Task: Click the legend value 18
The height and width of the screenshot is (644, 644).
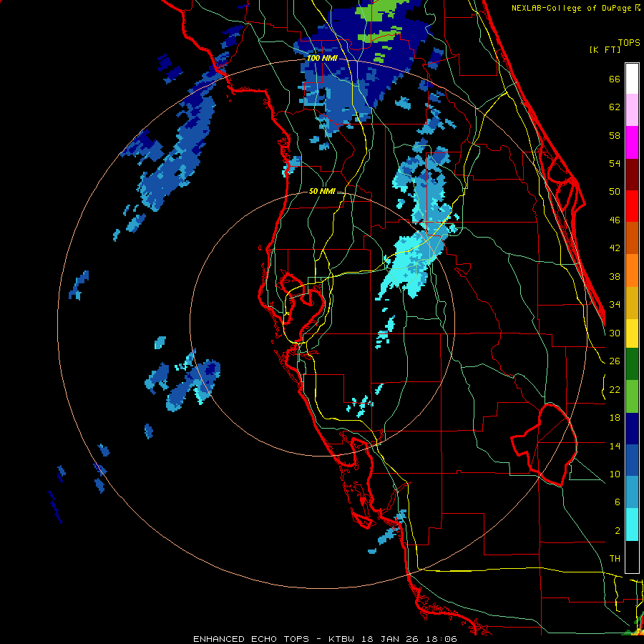Action: point(615,418)
